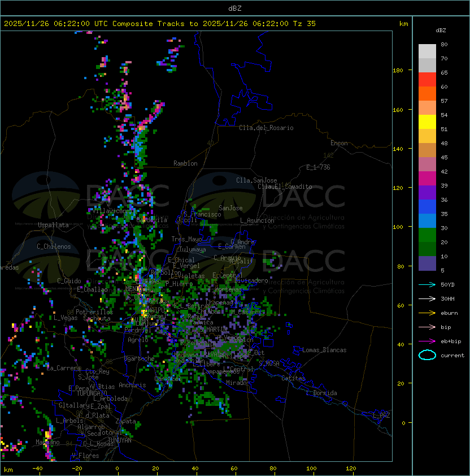This screenshot has width=470, height=476.
Task: Click the 'TUPUNGATO' map label
Action: point(92,393)
